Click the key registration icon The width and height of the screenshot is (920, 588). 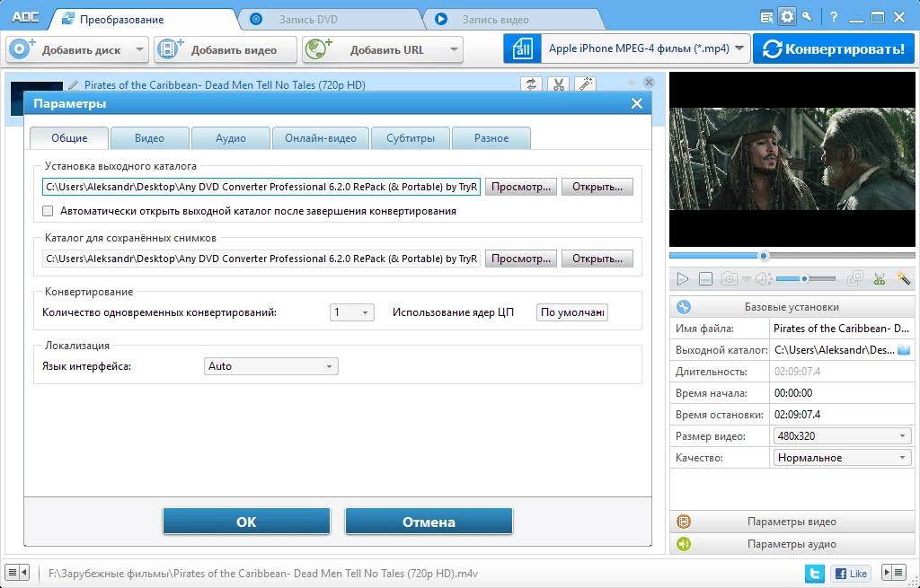808,17
